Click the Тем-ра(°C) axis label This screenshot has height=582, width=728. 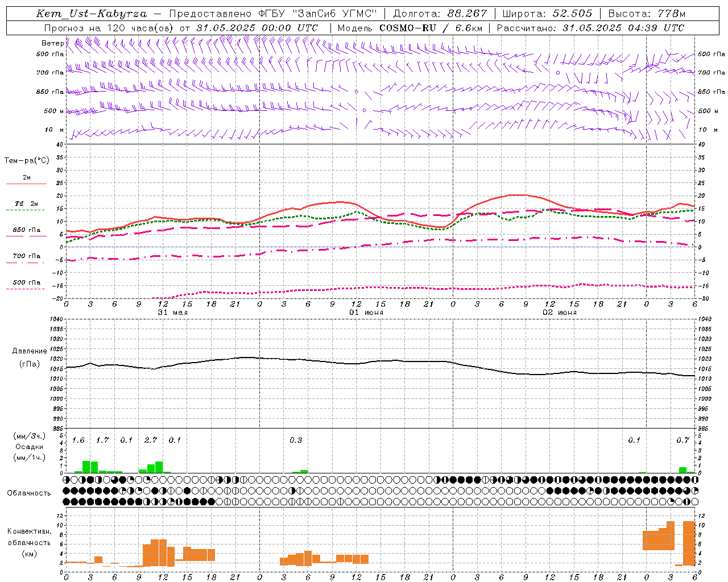click(27, 161)
